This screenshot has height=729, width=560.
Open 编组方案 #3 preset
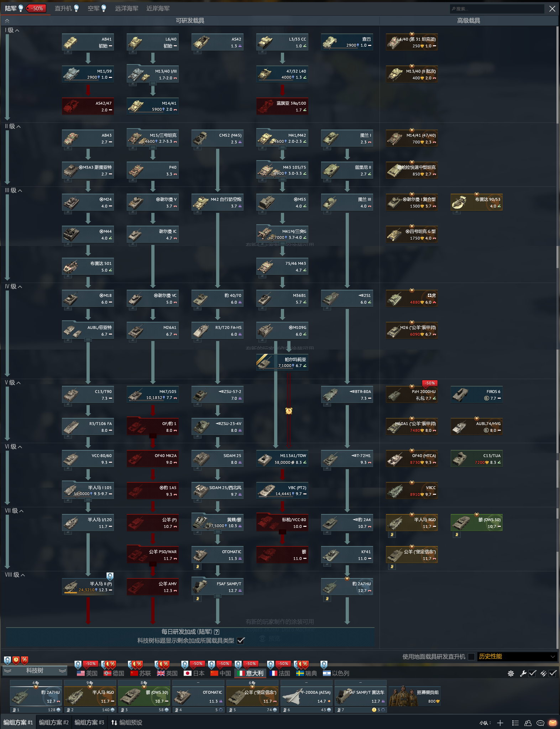coord(89,723)
